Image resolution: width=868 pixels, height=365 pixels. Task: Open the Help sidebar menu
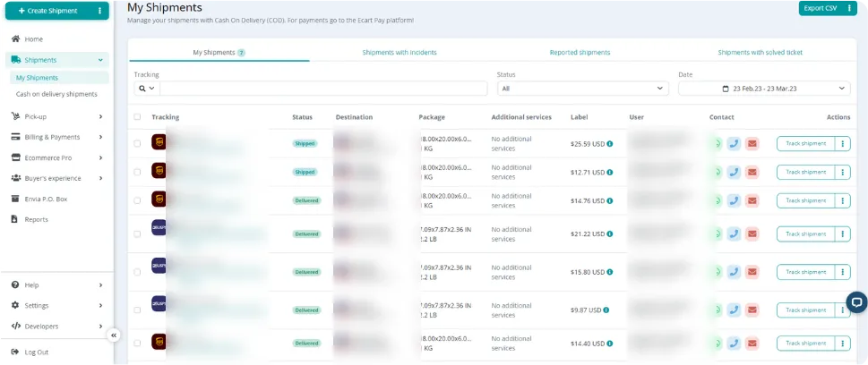57,284
